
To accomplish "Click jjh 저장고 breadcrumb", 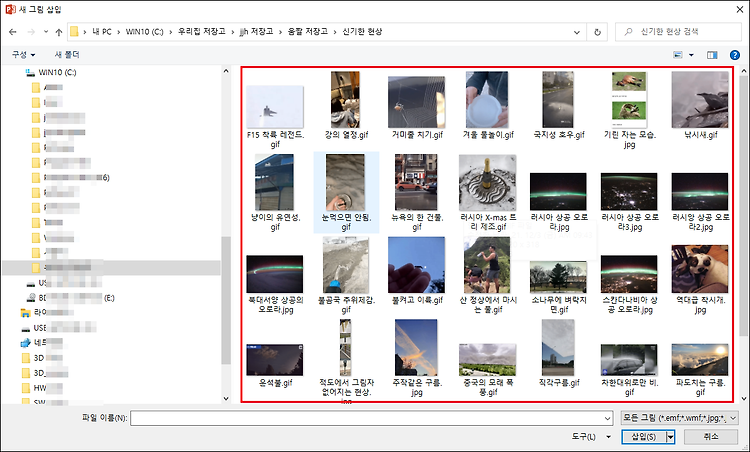I will pyautogui.click(x=256, y=32).
